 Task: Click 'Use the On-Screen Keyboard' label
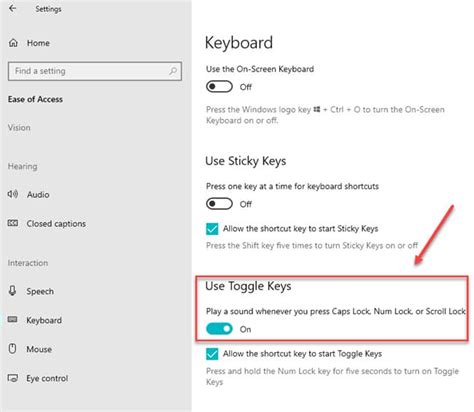tap(260, 69)
